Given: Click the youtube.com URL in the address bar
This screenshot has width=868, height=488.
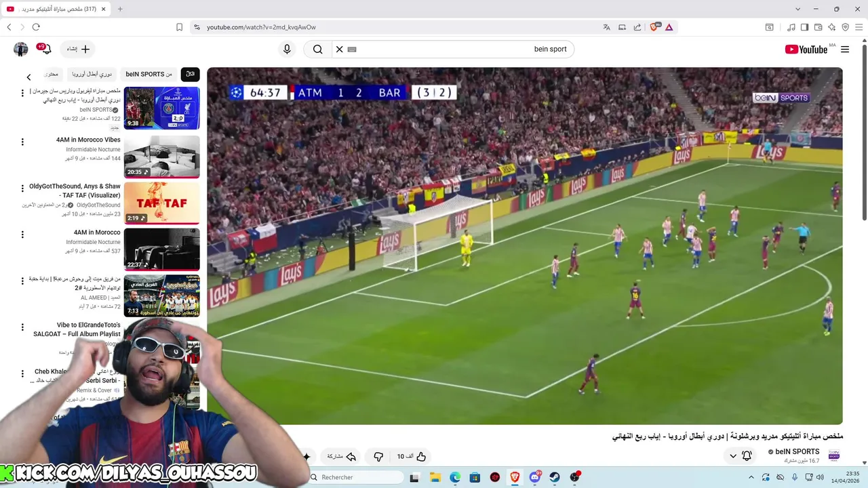Looking at the screenshot, I should [x=261, y=27].
